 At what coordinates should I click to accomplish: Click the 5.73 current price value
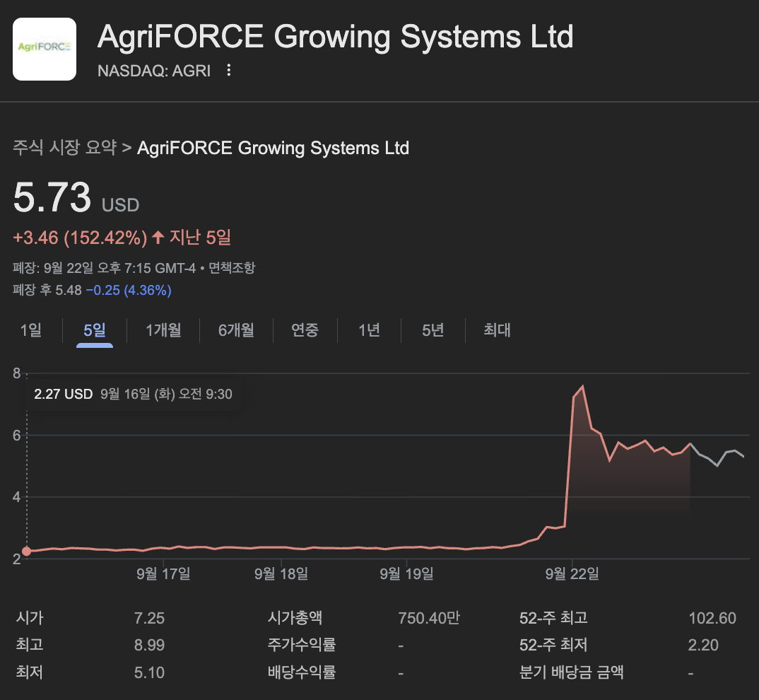coord(52,198)
